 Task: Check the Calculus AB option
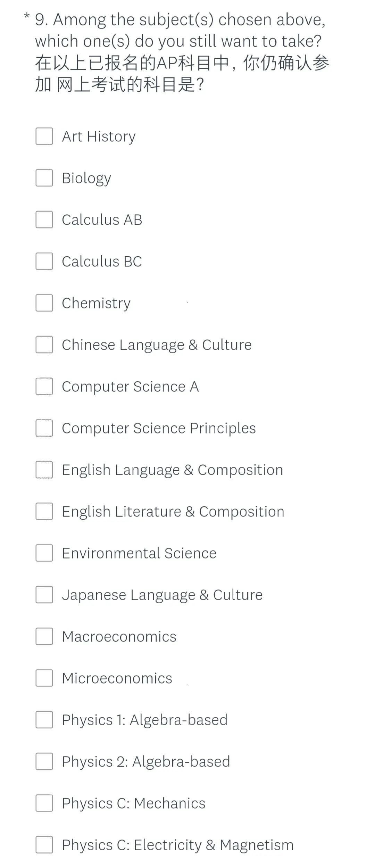44,220
